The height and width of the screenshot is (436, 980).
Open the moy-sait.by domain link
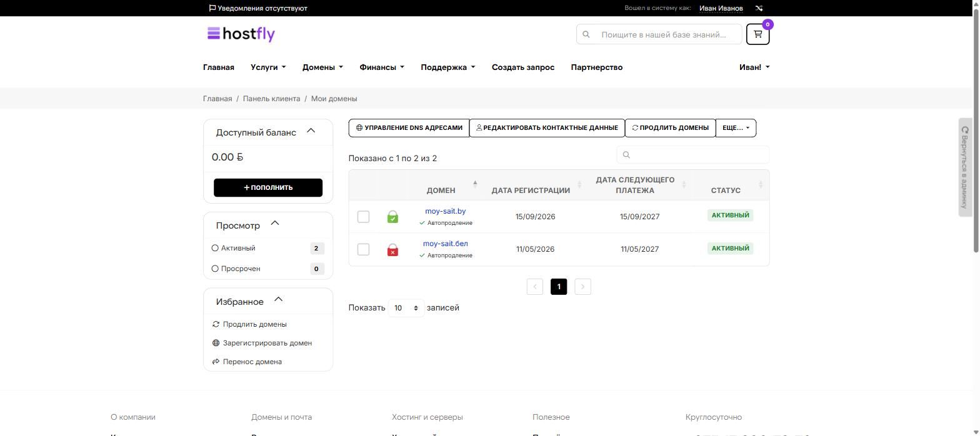click(446, 211)
